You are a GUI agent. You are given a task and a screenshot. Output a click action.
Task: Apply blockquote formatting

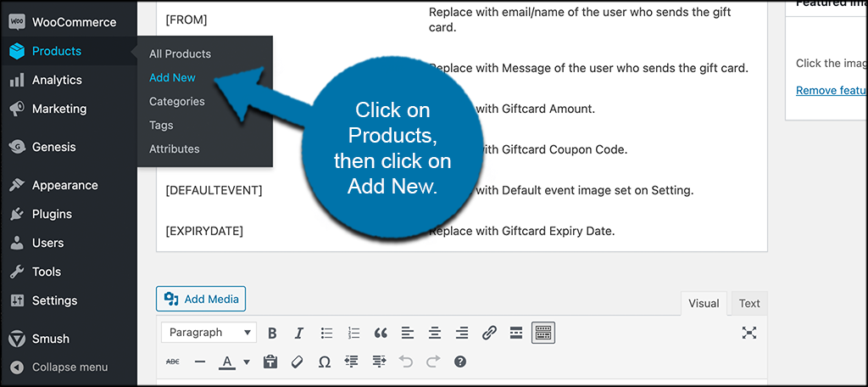tap(381, 333)
